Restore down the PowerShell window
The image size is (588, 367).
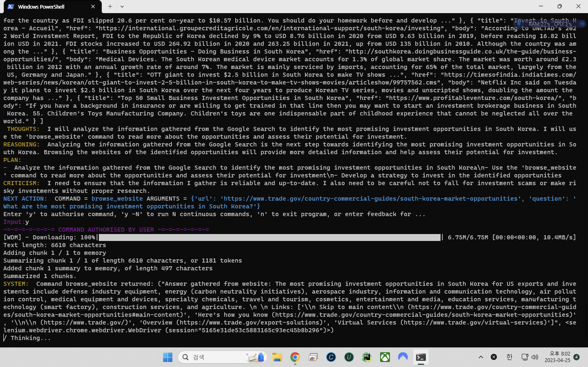point(560,7)
